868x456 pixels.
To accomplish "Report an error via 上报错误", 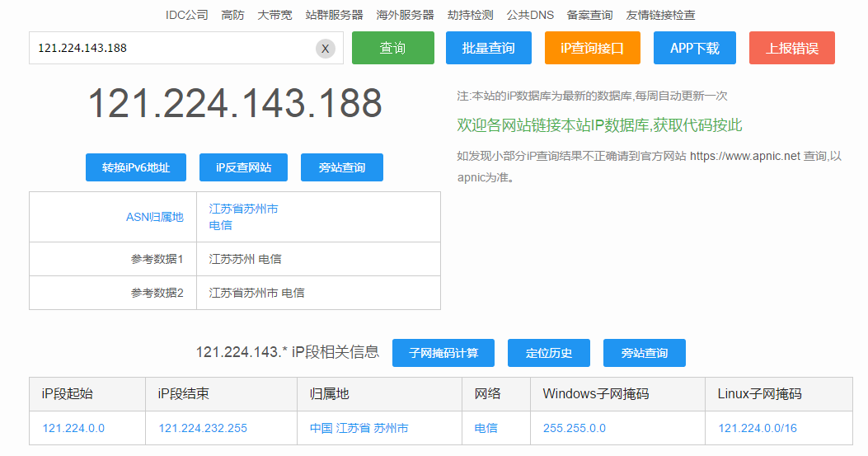I will tap(792, 48).
